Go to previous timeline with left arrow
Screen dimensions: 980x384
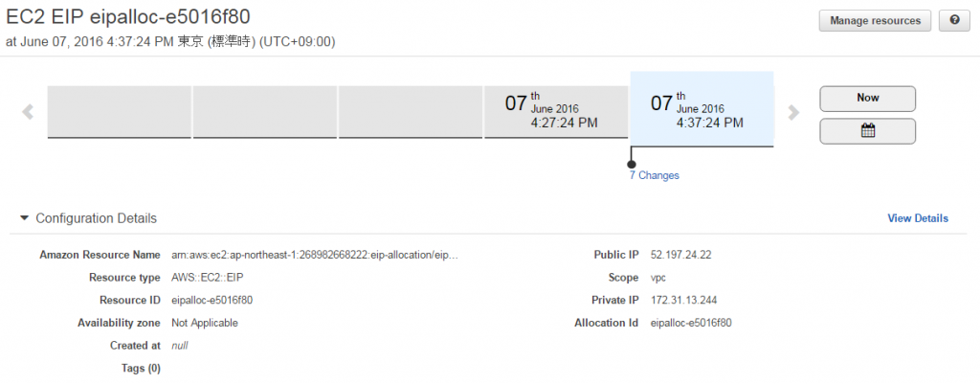28,112
